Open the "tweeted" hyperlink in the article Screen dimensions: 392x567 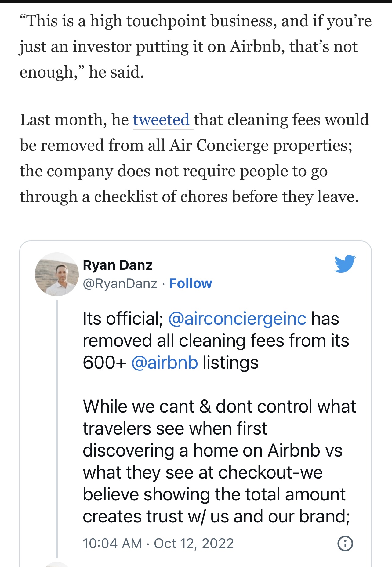(161, 119)
